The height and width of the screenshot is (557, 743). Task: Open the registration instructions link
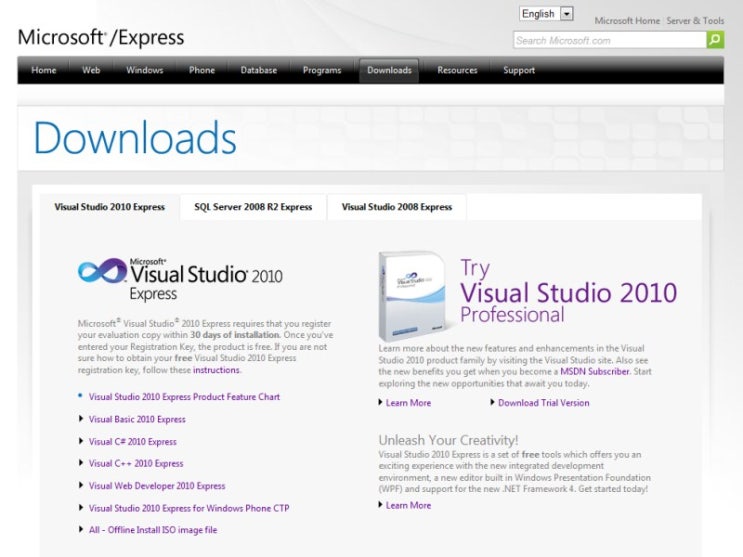[216, 370]
